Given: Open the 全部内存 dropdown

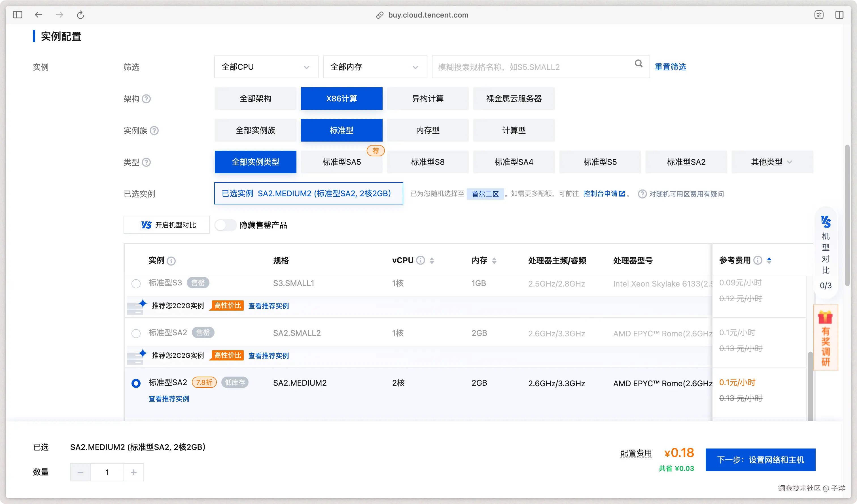Looking at the screenshot, I should 375,67.
